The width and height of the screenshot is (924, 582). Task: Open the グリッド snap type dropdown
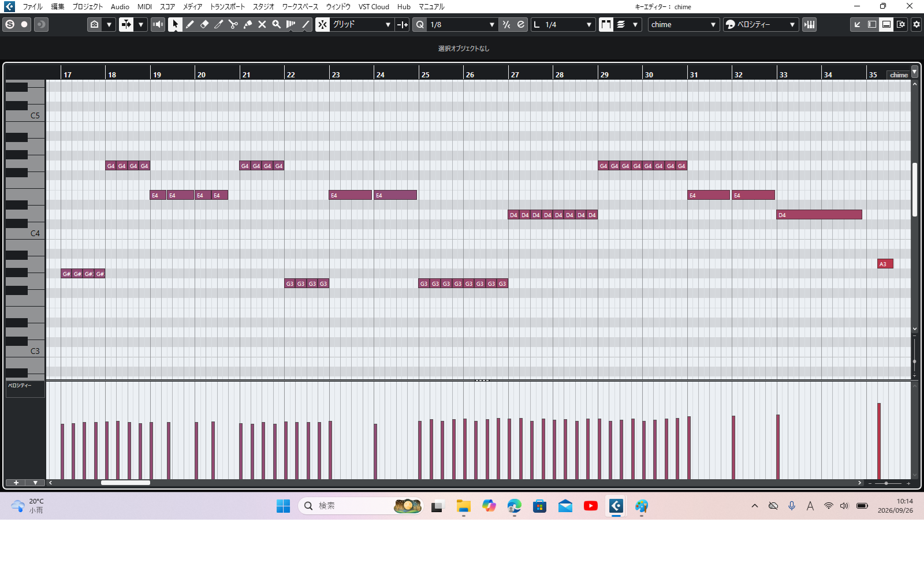[362, 24]
